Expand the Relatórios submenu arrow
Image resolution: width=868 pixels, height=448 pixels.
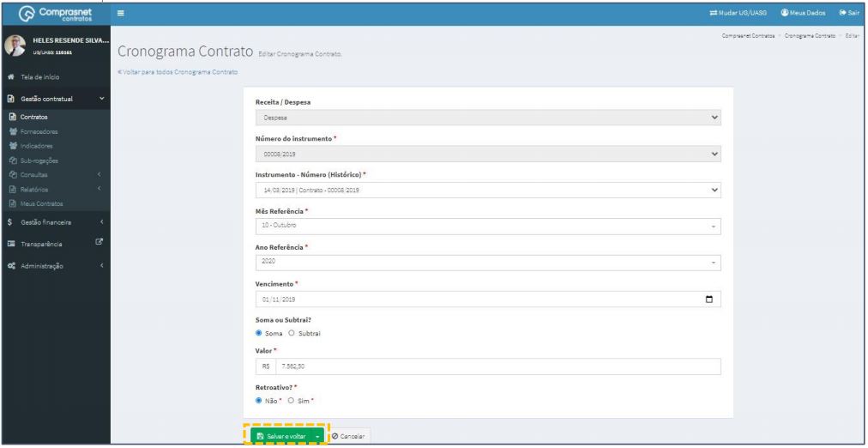point(99,190)
